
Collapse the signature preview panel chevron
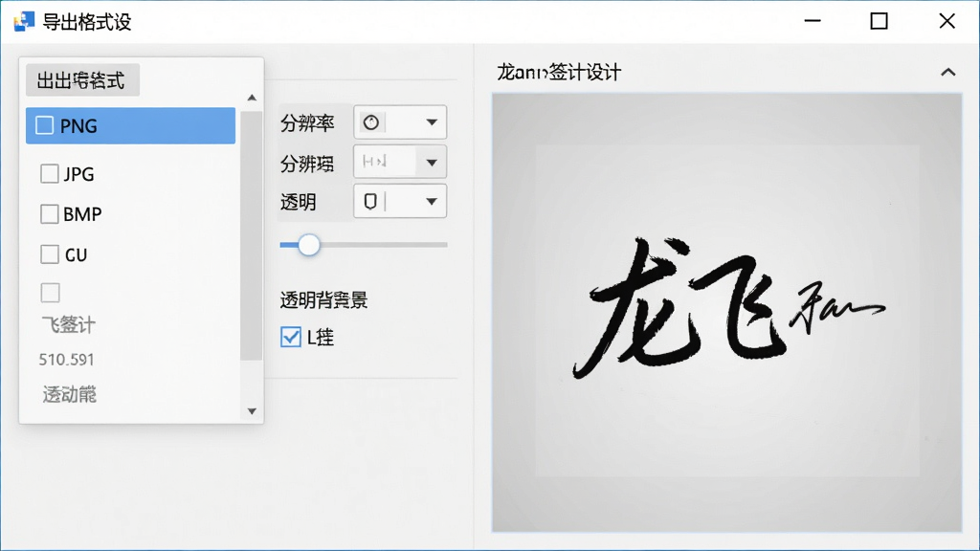pos(948,73)
